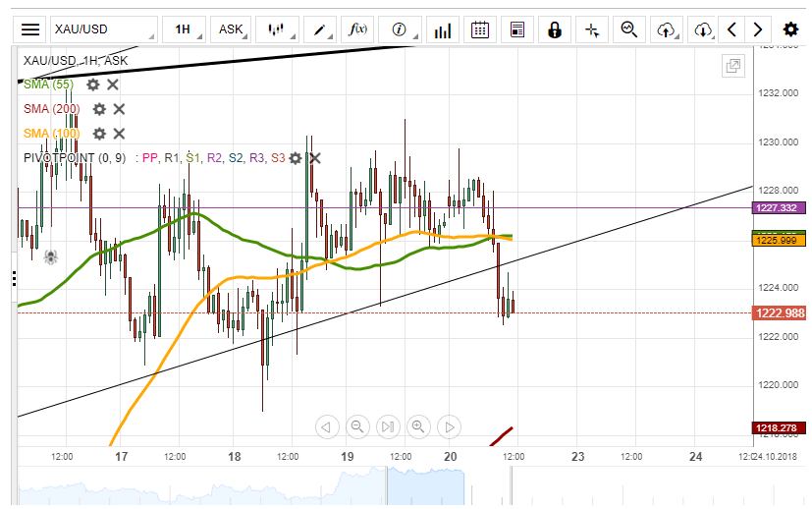Open the 1H timeframe dropdown
The width and height of the screenshot is (812, 509).
point(184,29)
